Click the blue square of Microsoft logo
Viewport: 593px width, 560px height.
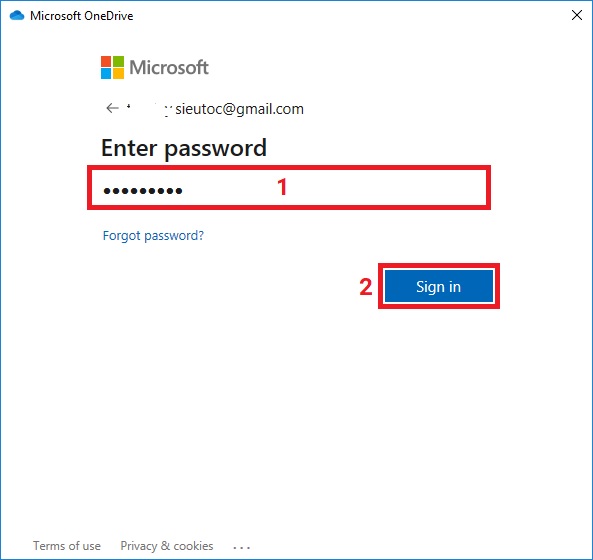point(106,73)
